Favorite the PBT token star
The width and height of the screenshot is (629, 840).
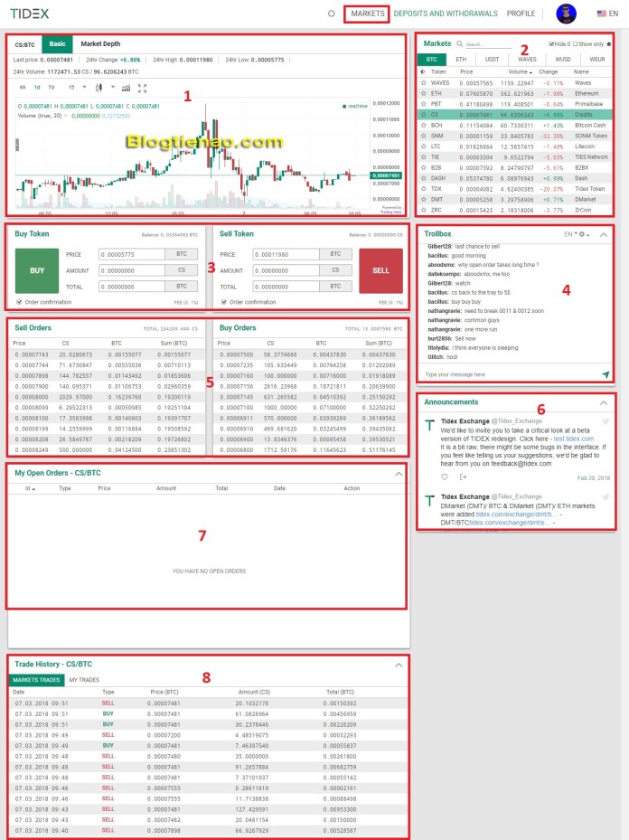(424, 104)
